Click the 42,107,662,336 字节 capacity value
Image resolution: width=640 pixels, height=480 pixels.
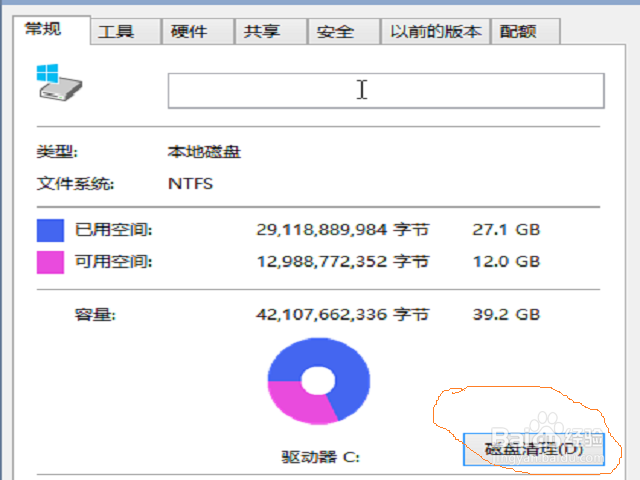342,315
